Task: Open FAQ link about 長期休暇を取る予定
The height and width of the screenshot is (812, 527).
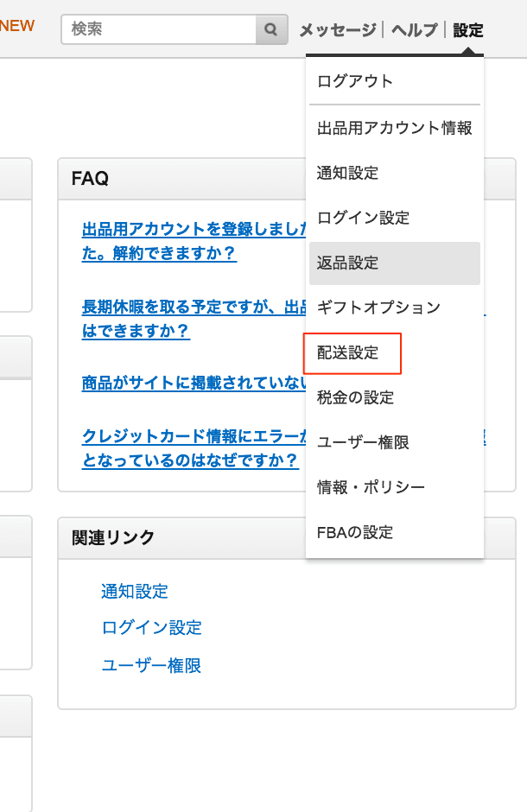Action: click(190, 319)
